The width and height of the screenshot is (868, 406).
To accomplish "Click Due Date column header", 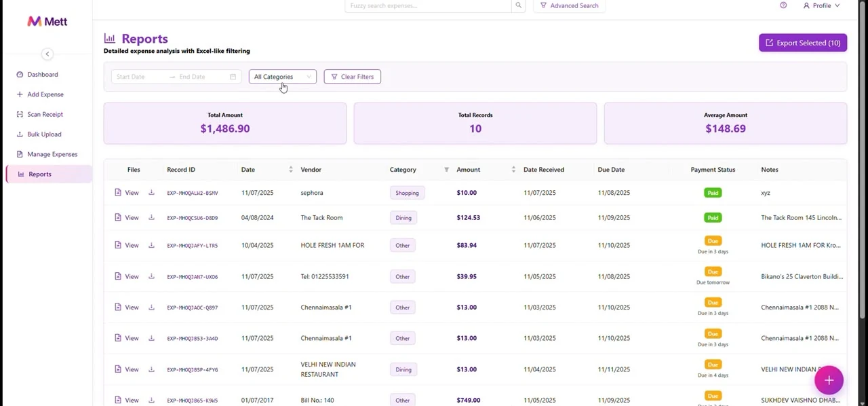I will (x=611, y=170).
